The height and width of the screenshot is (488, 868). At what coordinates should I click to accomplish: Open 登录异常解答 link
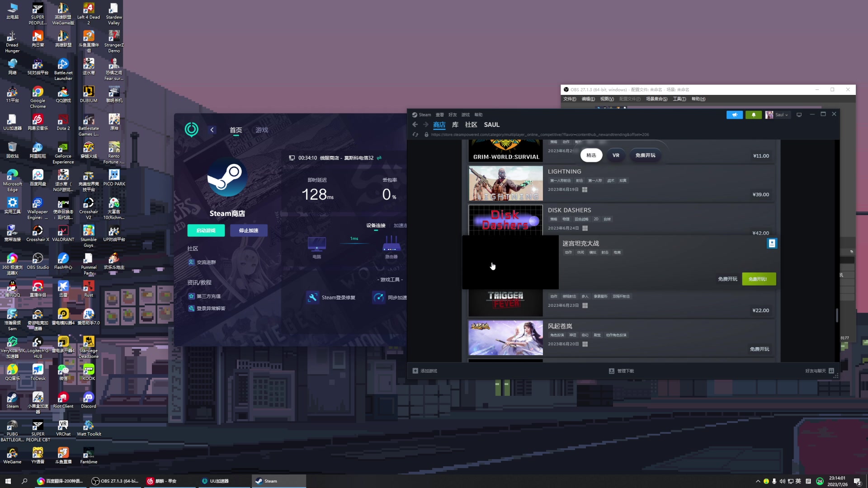coord(207,309)
